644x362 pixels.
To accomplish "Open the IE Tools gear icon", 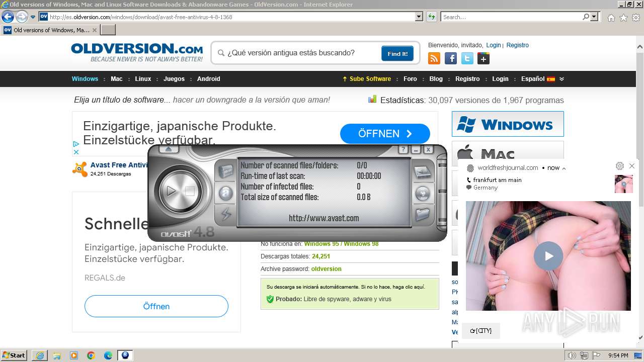I will click(636, 18).
